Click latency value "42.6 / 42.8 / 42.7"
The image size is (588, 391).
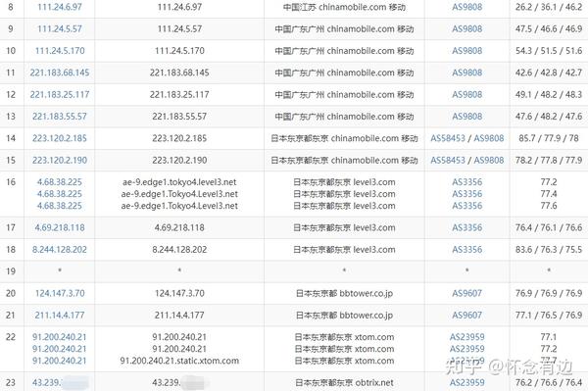coord(549,73)
